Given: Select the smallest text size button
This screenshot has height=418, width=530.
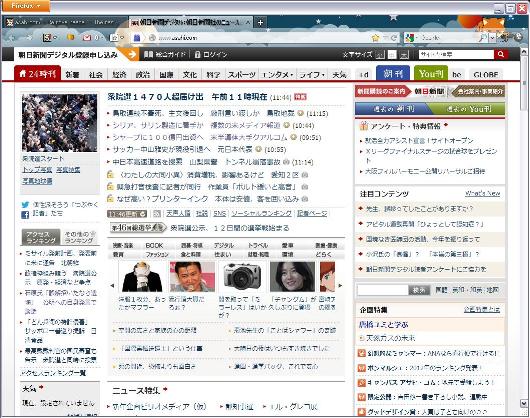Looking at the screenshot, I should (x=381, y=54).
